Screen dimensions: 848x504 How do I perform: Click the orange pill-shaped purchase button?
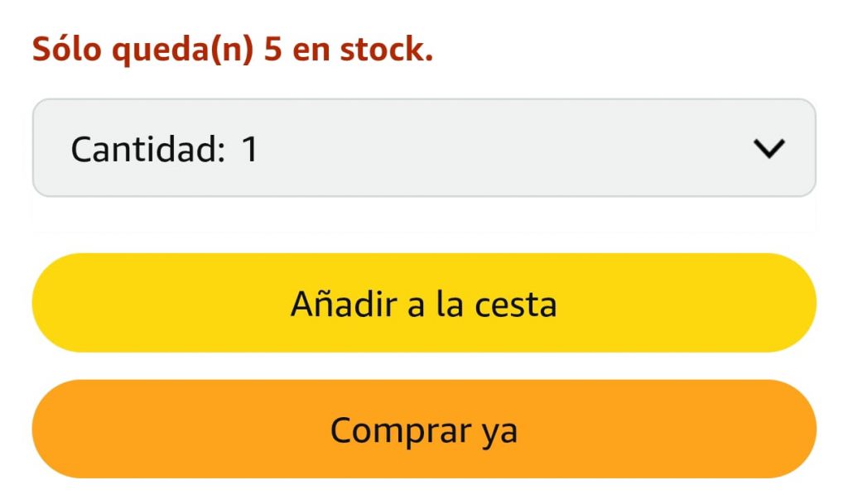(x=423, y=430)
